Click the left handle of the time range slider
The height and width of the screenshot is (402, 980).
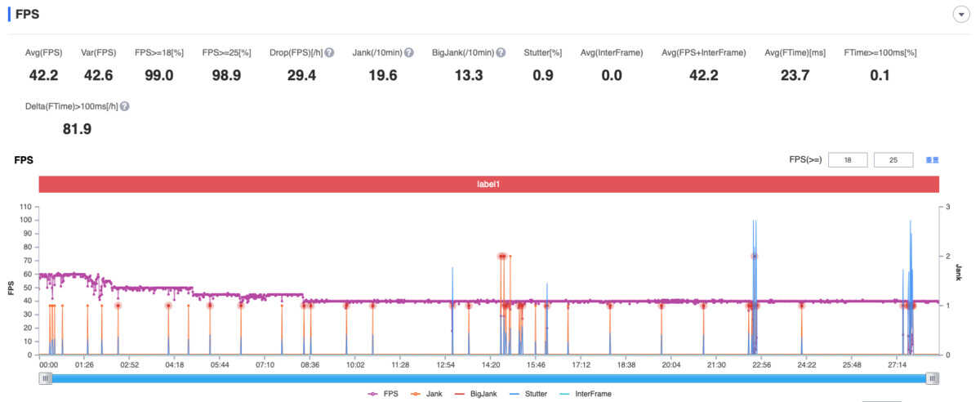click(x=46, y=378)
